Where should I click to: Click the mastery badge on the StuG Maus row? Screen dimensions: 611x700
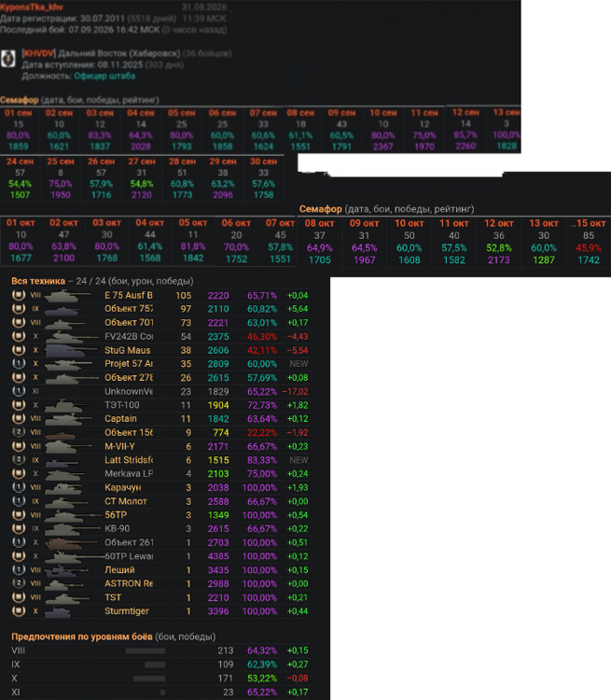tap(19, 350)
